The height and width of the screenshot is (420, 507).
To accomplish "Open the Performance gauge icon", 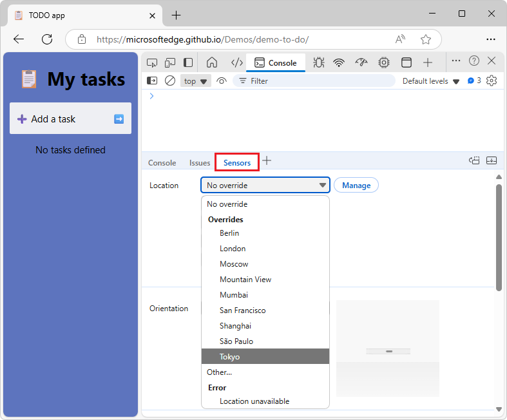I will pos(361,62).
